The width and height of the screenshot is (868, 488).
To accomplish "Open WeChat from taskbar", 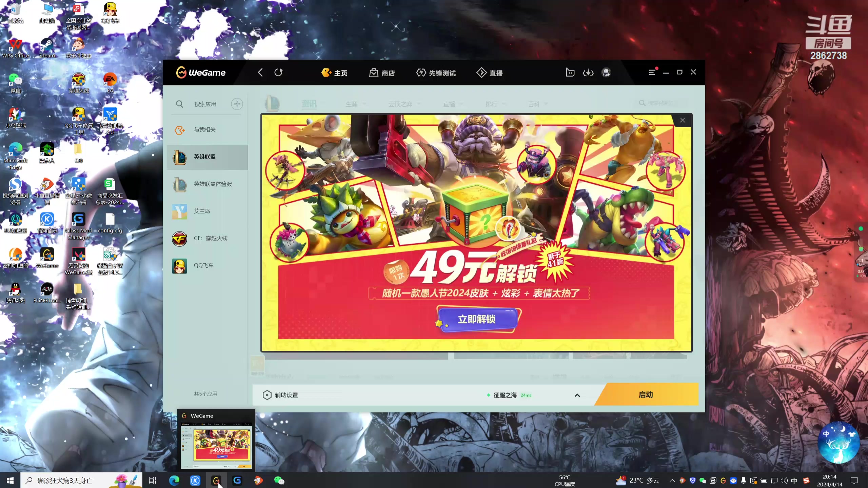I will [x=279, y=480].
